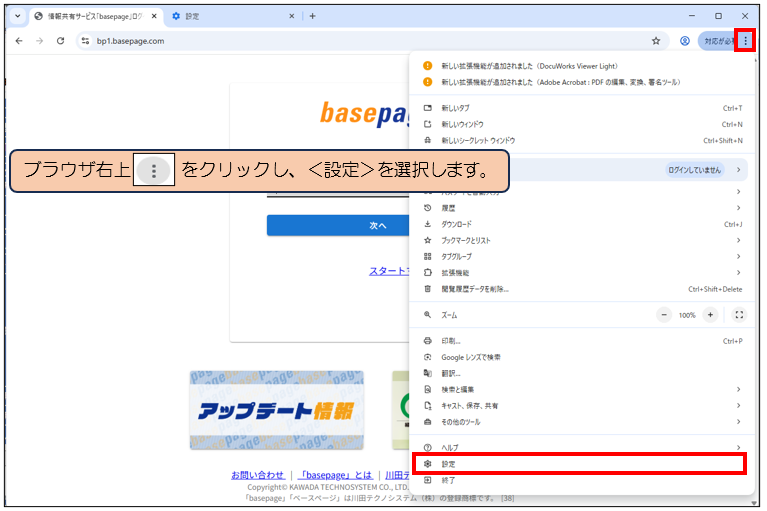Viewport: 767px width, 511px height.
Task: Reload the page with the refresh icon
Action: (x=61, y=41)
